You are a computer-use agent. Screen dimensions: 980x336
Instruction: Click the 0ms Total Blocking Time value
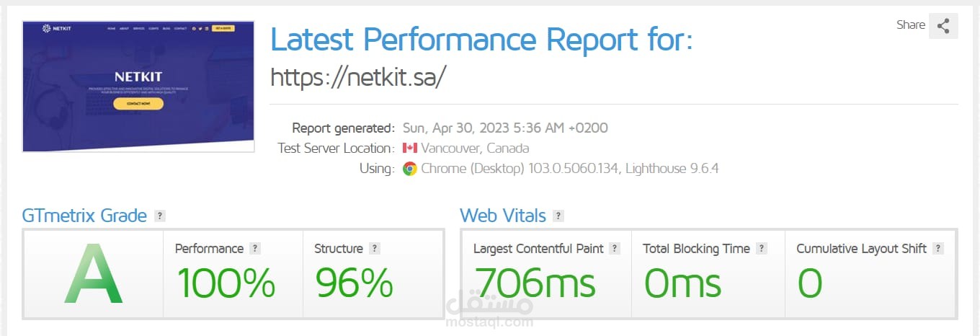[682, 283]
